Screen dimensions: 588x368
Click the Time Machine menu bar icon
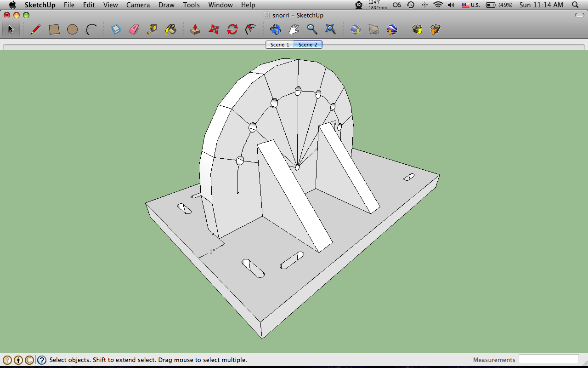pos(411,5)
